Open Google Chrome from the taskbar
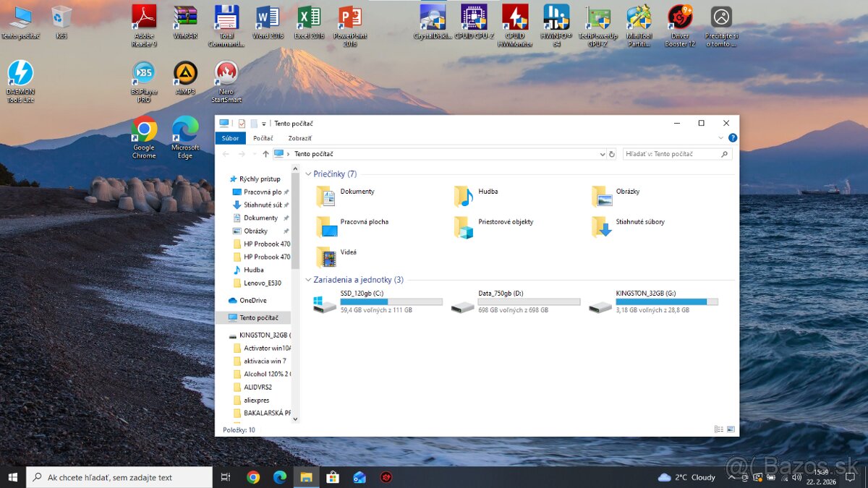868x488 pixels. [x=252, y=477]
